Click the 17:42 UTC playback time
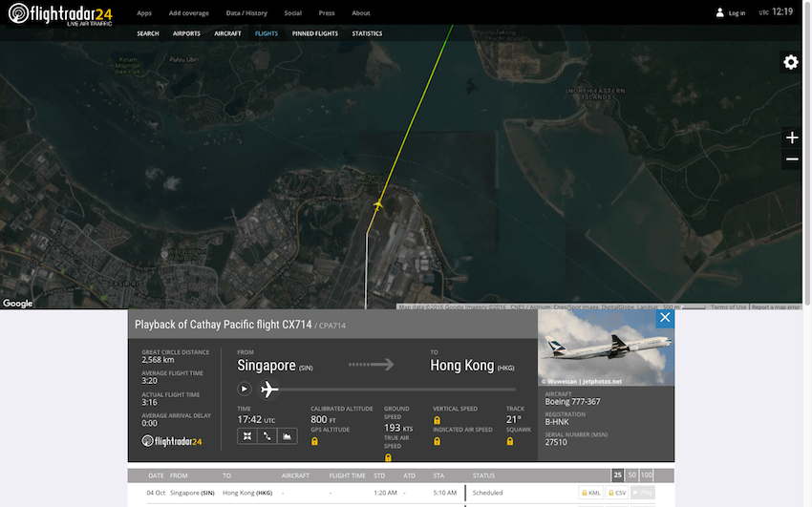Viewport: 812px width, 507px height. [256, 419]
